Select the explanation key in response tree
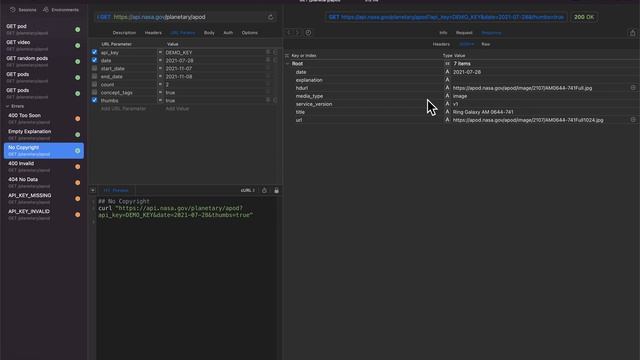The width and height of the screenshot is (640, 360). tap(309, 80)
